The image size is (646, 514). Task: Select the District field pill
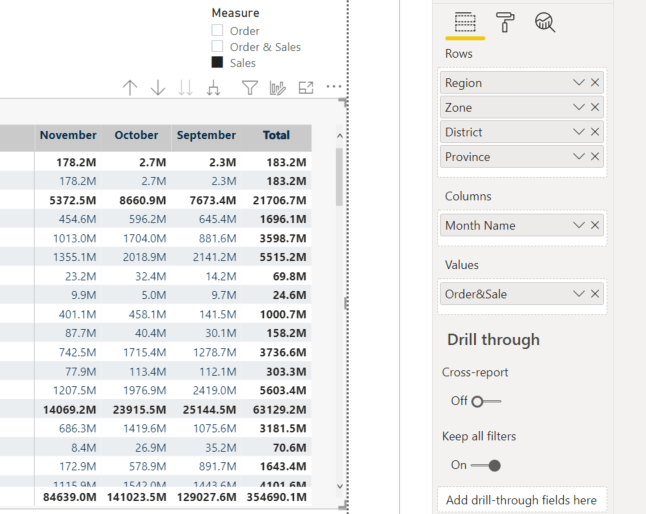click(x=522, y=132)
